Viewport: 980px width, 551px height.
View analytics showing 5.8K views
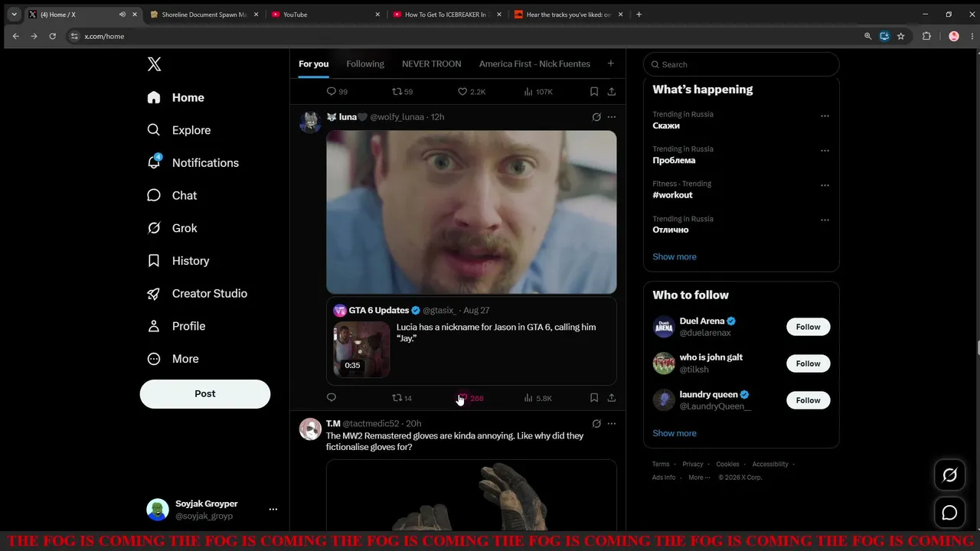537,398
